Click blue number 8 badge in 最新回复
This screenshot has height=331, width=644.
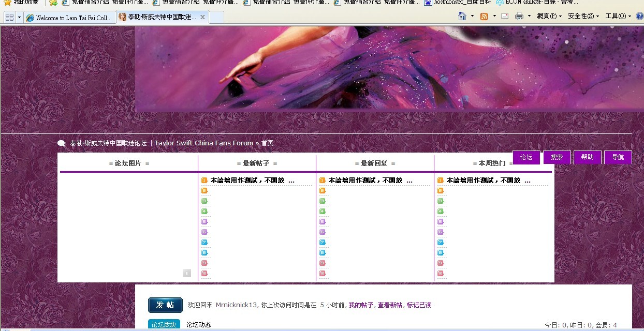[323, 253]
